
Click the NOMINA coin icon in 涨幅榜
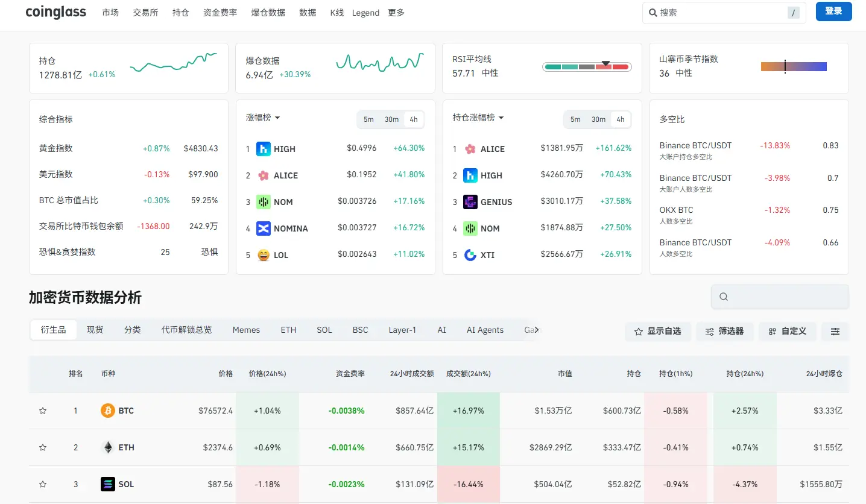point(264,228)
